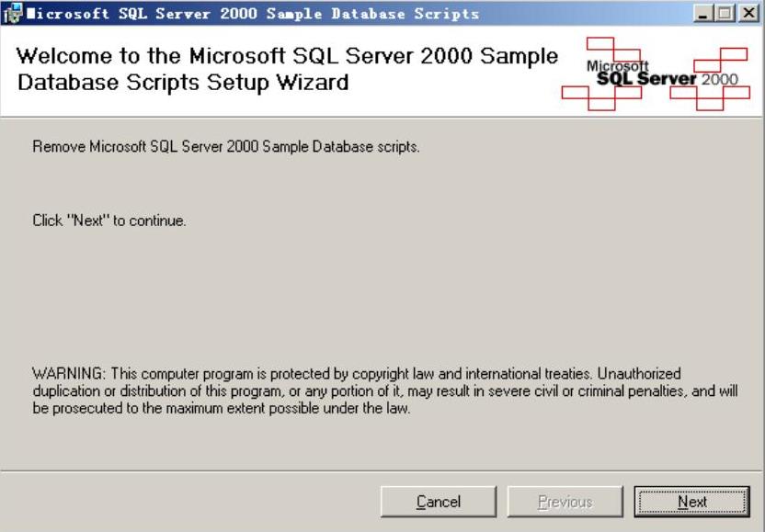This screenshot has width=765, height=532.
Task: Click the Welcome heading in the banner
Action: coord(287,56)
